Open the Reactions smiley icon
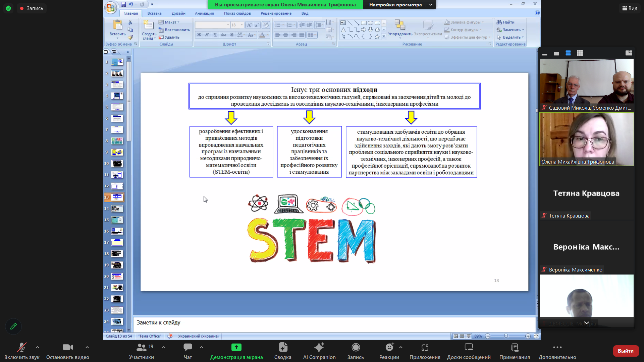Screen dimensions: 644x362 click(x=389, y=348)
